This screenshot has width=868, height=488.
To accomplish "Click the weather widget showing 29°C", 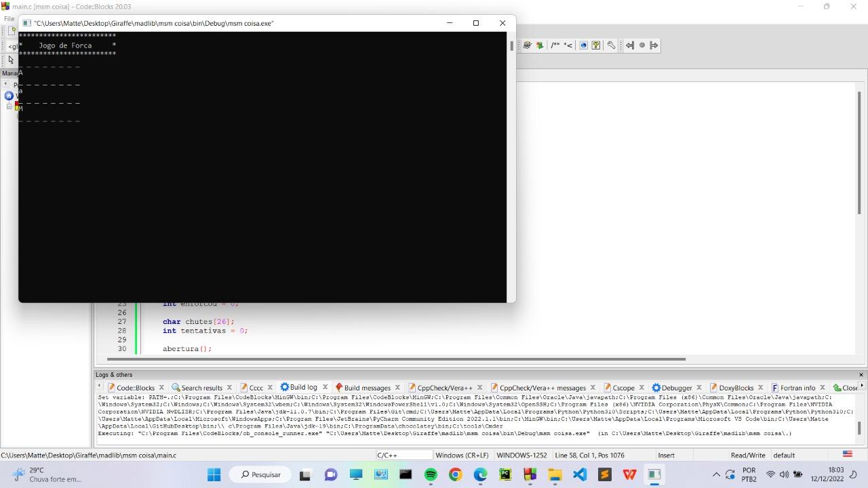I will (x=46, y=474).
